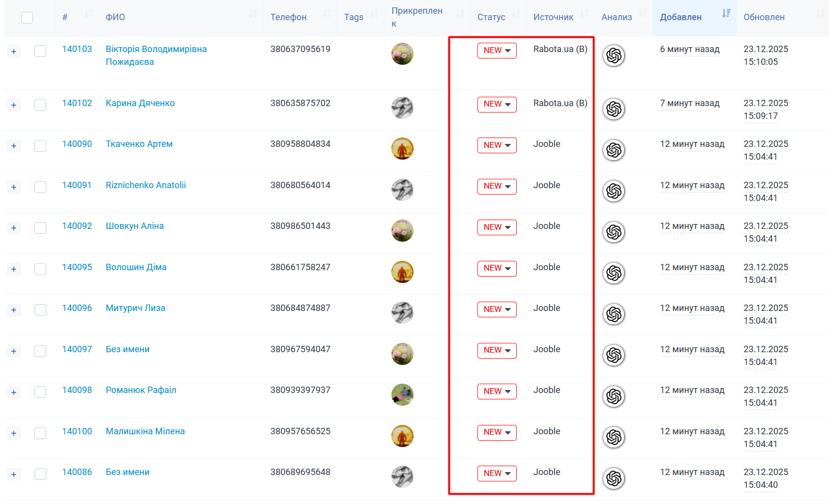Open NEW status dropdown for Карина Дяченко
The height and width of the screenshot is (504, 829).
pos(497,104)
